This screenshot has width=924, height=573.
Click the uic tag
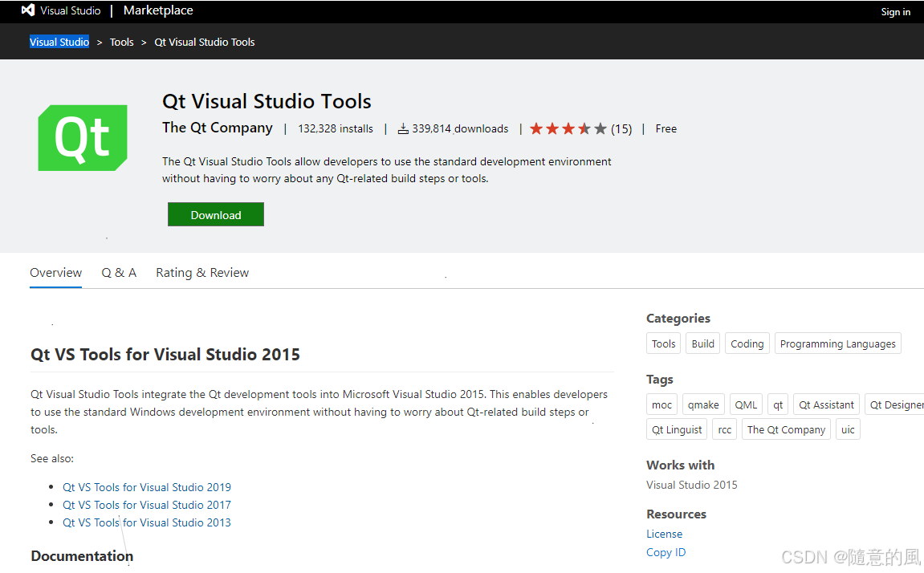[x=848, y=429]
